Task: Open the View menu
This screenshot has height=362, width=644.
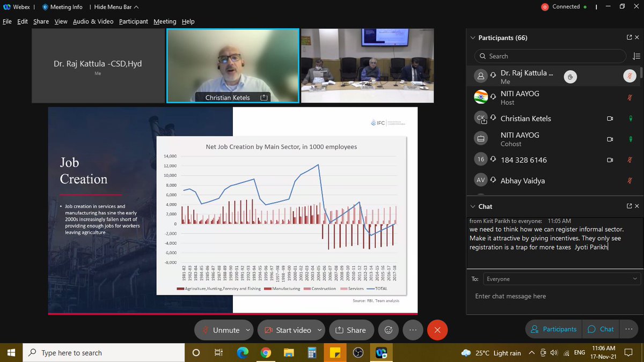Action: (61, 21)
